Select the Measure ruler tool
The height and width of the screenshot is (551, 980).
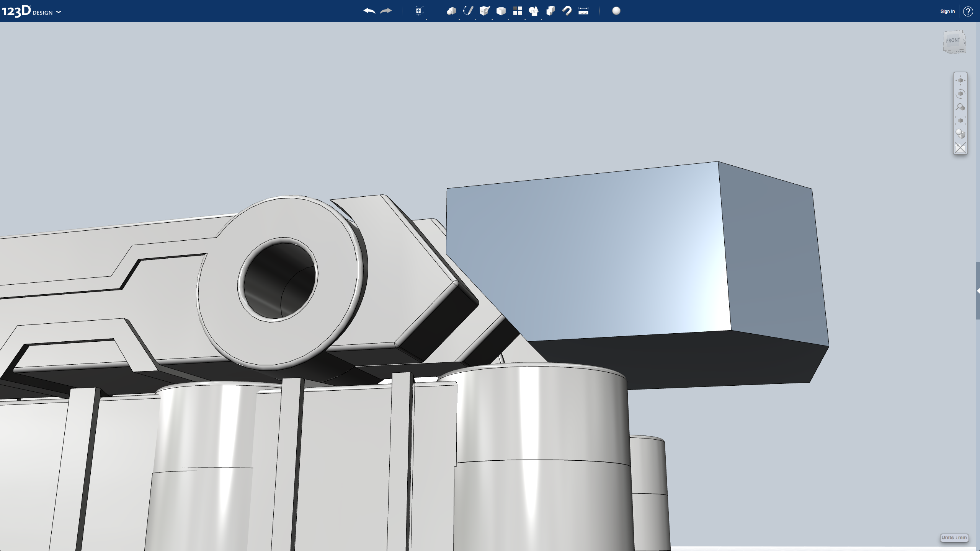pyautogui.click(x=583, y=11)
